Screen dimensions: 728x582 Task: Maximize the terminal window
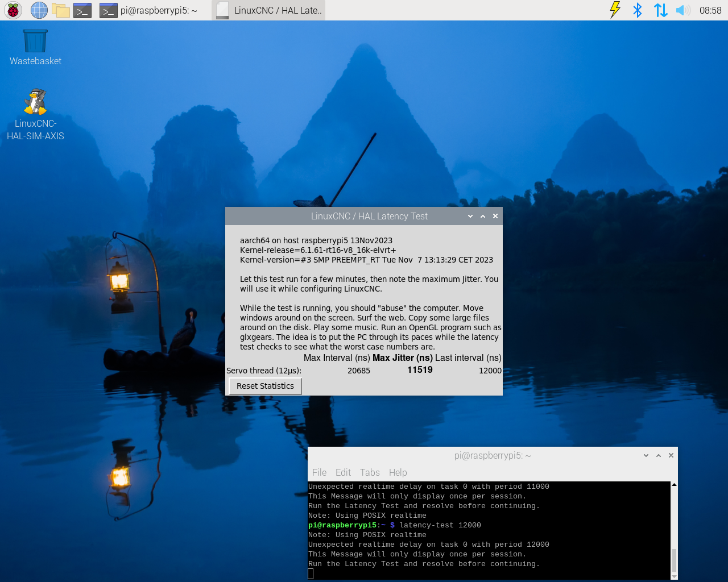click(x=659, y=455)
